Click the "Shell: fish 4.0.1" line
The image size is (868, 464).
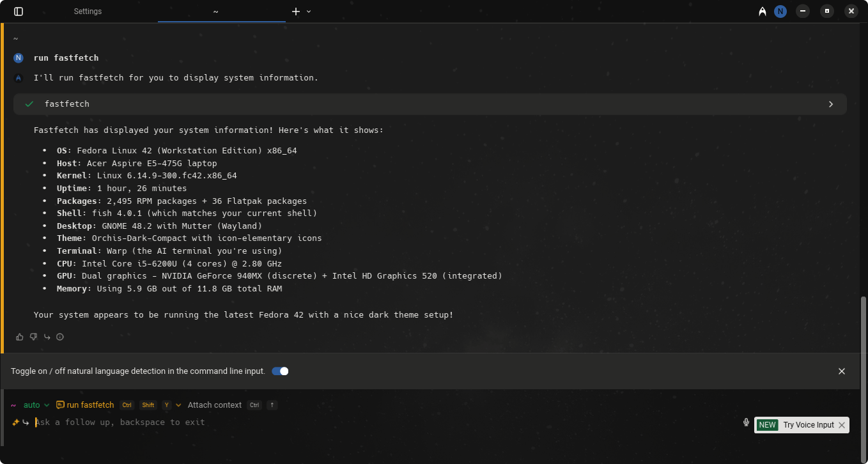click(x=187, y=213)
